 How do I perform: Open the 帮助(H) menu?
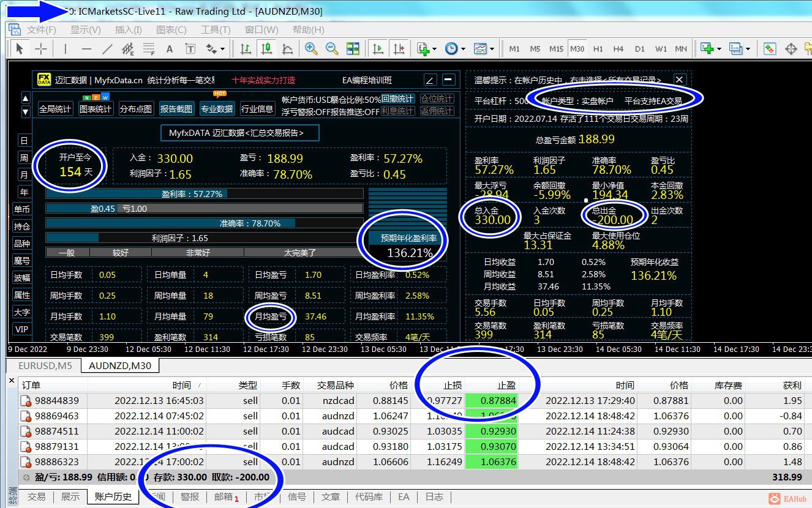308,30
